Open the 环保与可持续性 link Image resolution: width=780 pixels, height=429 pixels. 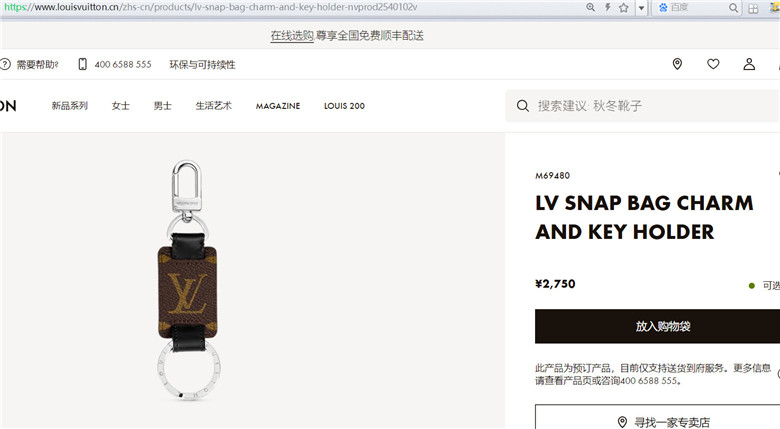202,65
